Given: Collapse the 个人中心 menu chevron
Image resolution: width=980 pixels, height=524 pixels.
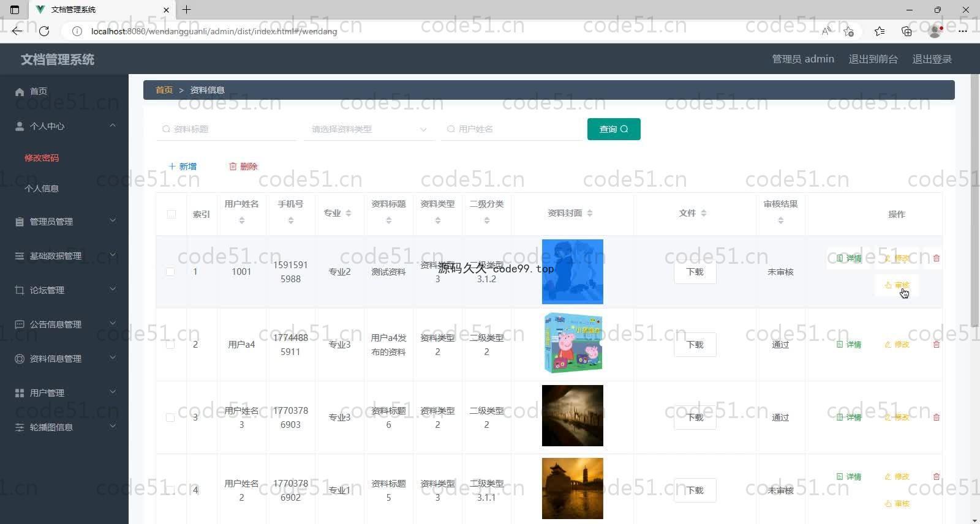Looking at the screenshot, I should (x=113, y=125).
